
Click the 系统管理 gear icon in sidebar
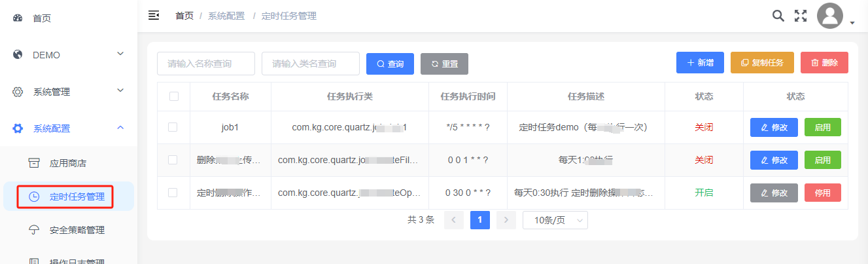pos(18,92)
